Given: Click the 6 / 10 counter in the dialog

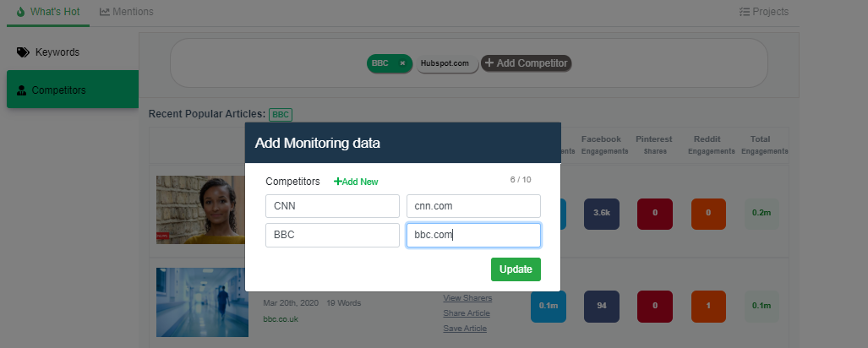Looking at the screenshot, I should (521, 180).
